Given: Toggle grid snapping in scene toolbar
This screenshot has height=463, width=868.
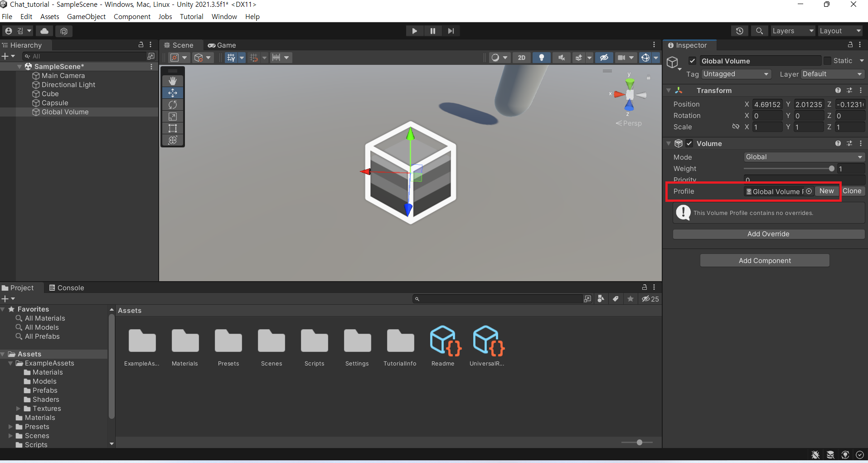Looking at the screenshot, I should 254,58.
